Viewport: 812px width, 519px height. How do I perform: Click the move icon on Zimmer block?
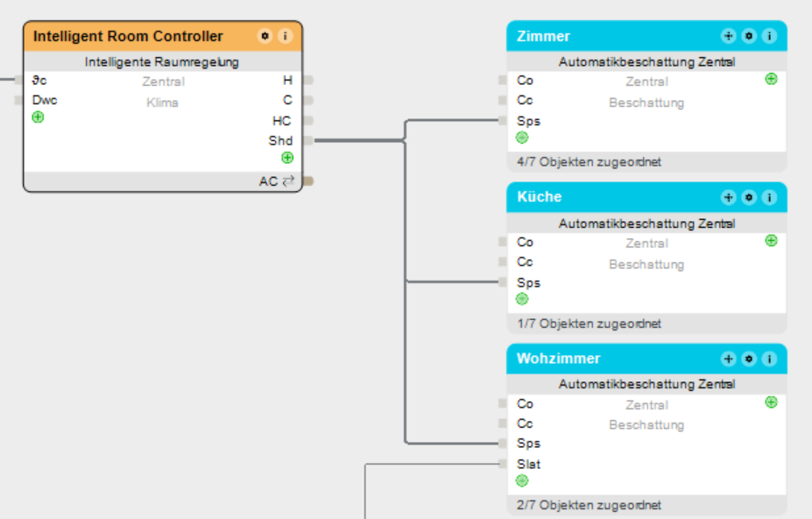(728, 36)
